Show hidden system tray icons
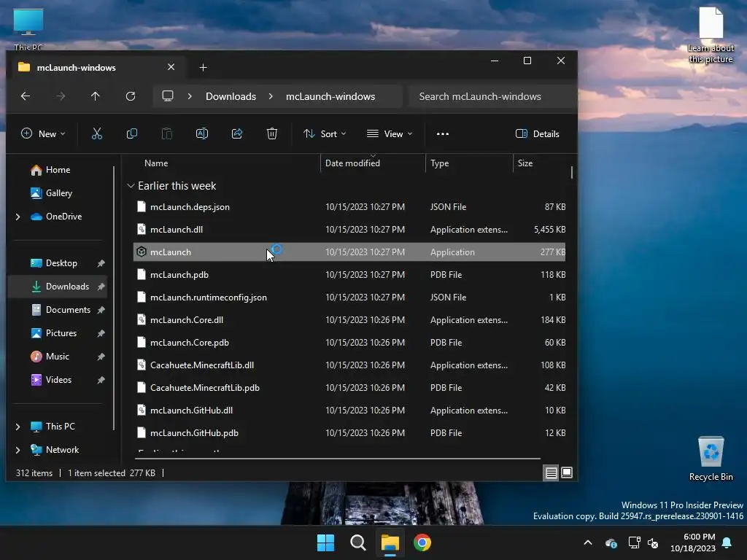Viewport: 747px width, 560px height. [588, 542]
